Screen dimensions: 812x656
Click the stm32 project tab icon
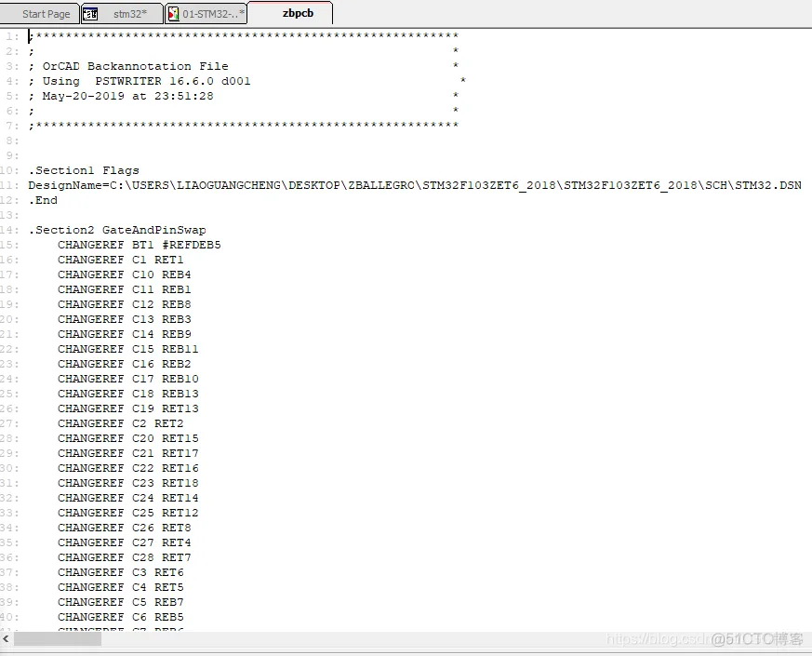(90, 14)
